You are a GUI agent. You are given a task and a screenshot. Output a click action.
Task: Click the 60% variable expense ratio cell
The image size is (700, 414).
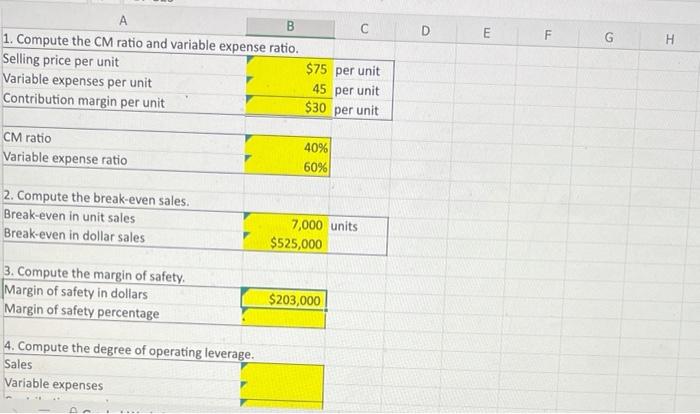287,166
